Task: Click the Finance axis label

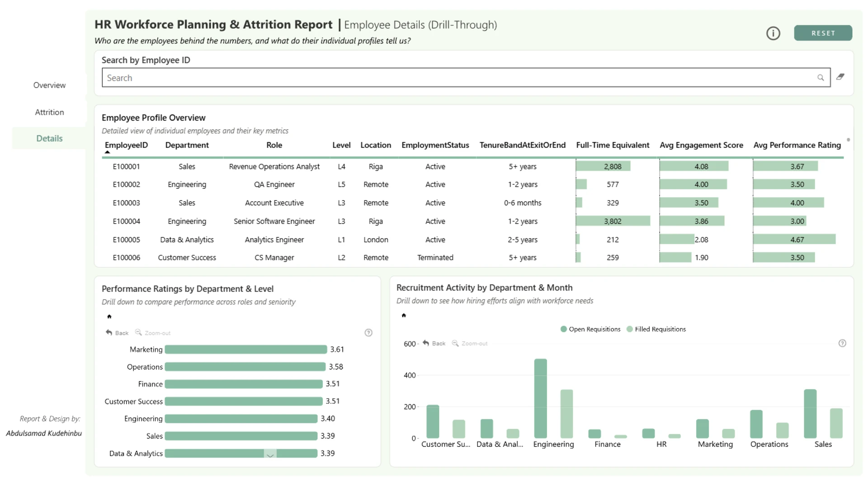Action: click(608, 444)
